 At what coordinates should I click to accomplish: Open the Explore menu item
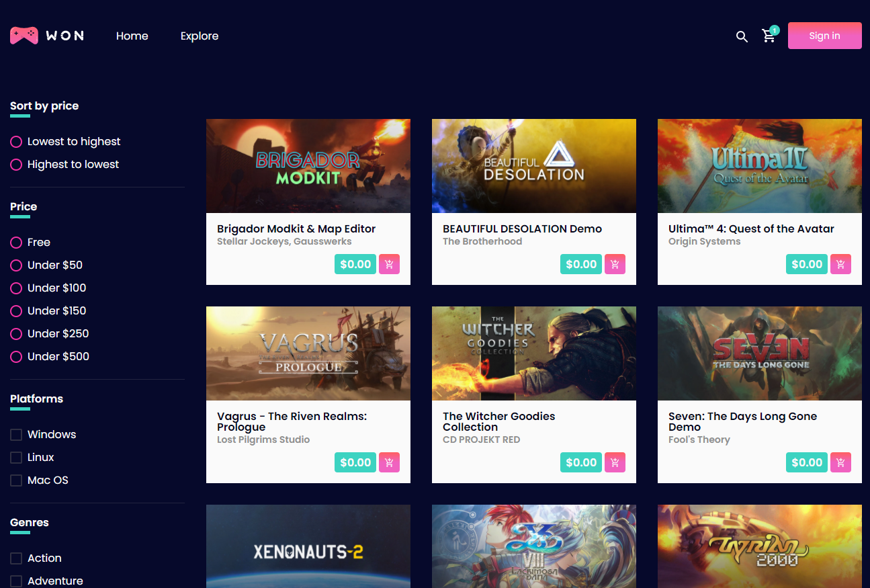point(200,36)
